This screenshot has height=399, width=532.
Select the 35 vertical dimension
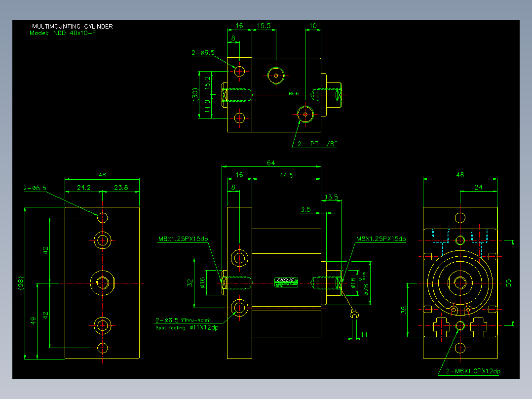(403, 310)
